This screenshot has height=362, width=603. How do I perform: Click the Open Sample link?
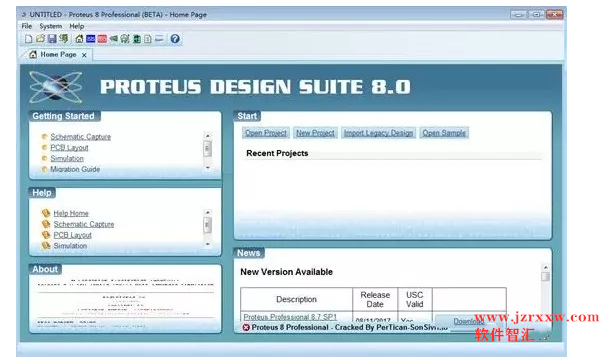444,133
